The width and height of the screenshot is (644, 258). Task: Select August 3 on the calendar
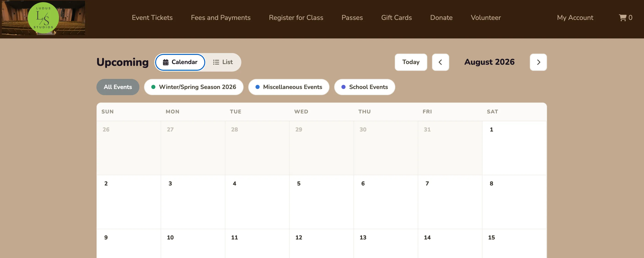193,202
